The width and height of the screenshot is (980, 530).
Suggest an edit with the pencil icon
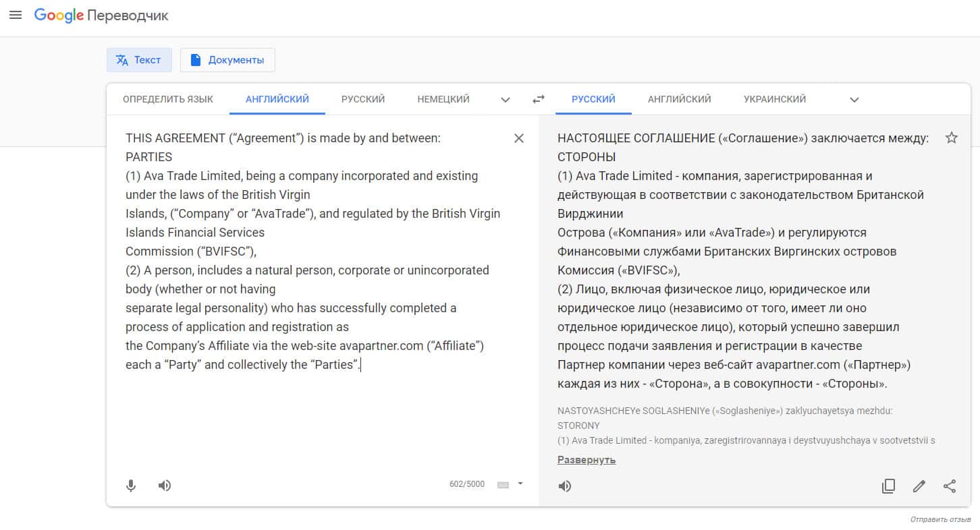(x=919, y=486)
